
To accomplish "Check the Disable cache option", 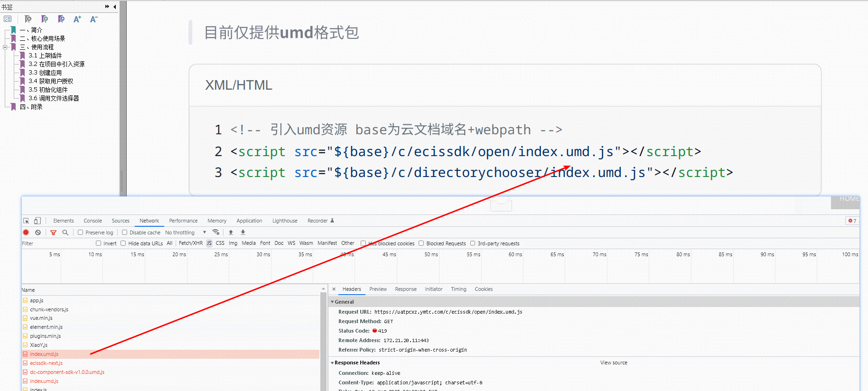I will [124, 233].
